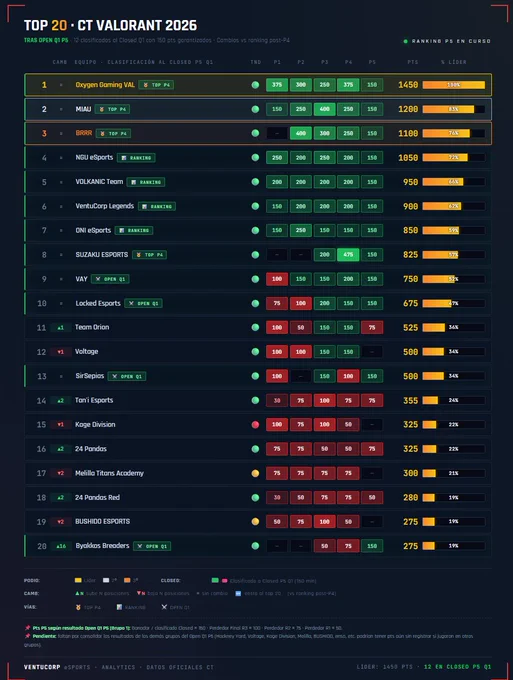
Task: Click the % LÍDER column header
Action: [x=454, y=62]
